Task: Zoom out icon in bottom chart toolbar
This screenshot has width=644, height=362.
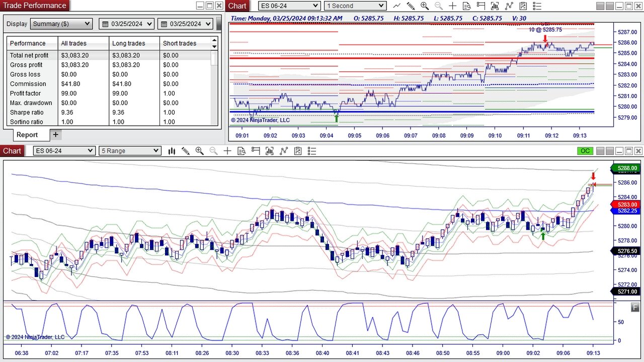Action: coord(213,151)
